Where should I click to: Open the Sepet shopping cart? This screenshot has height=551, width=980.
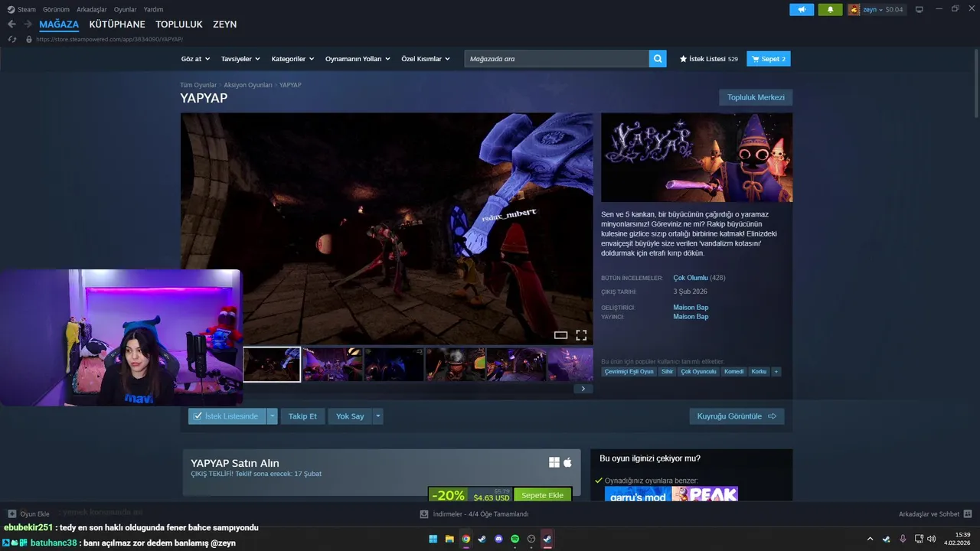[769, 59]
